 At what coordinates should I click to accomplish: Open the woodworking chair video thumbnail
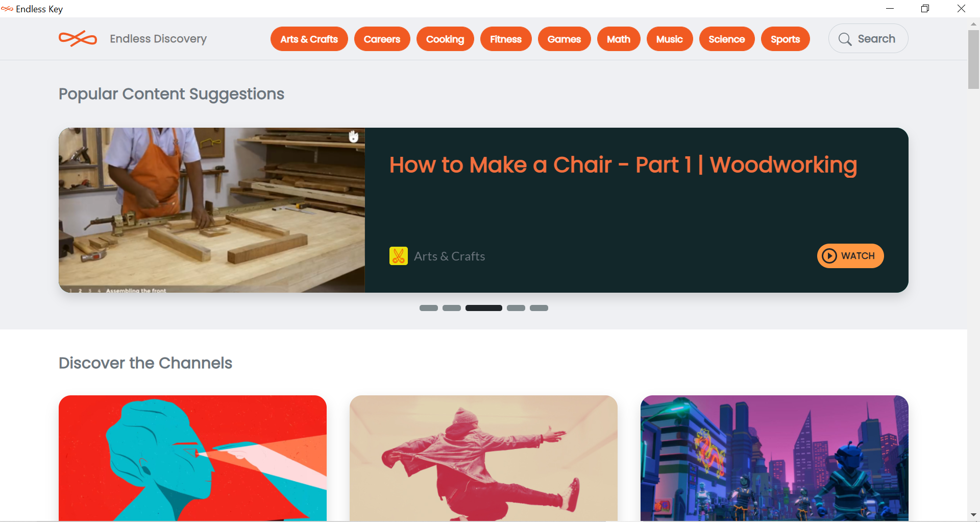click(x=212, y=210)
